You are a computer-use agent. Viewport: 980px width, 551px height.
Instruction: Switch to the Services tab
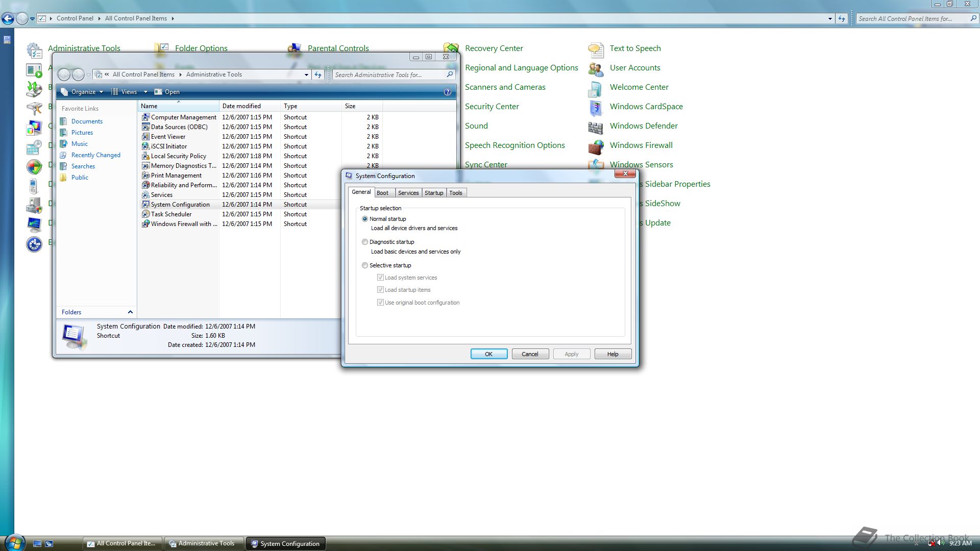click(408, 193)
